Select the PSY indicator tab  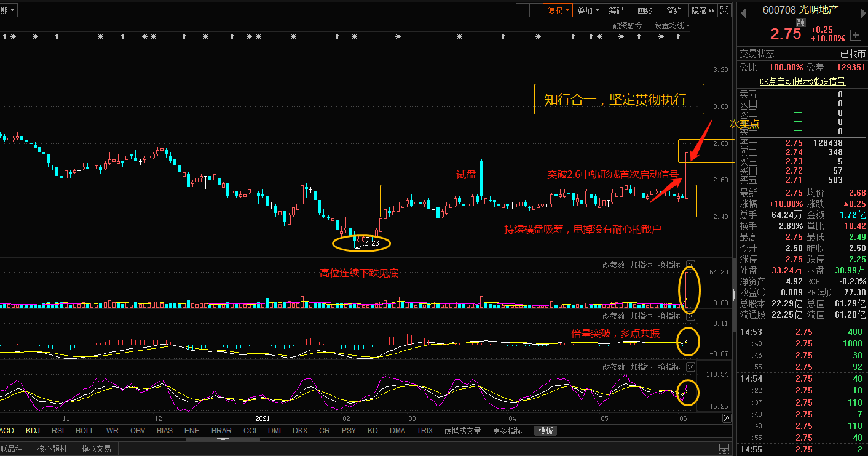pyautogui.click(x=349, y=431)
